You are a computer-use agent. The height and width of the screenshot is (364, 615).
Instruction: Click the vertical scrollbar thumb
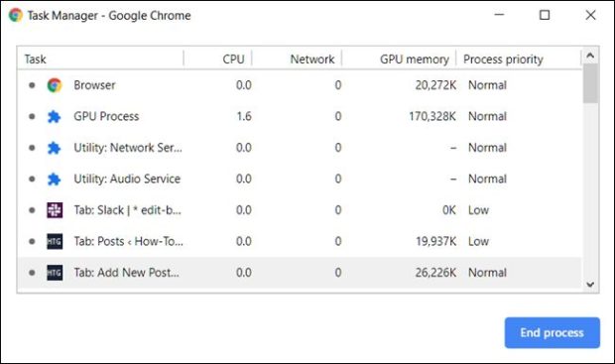point(590,83)
